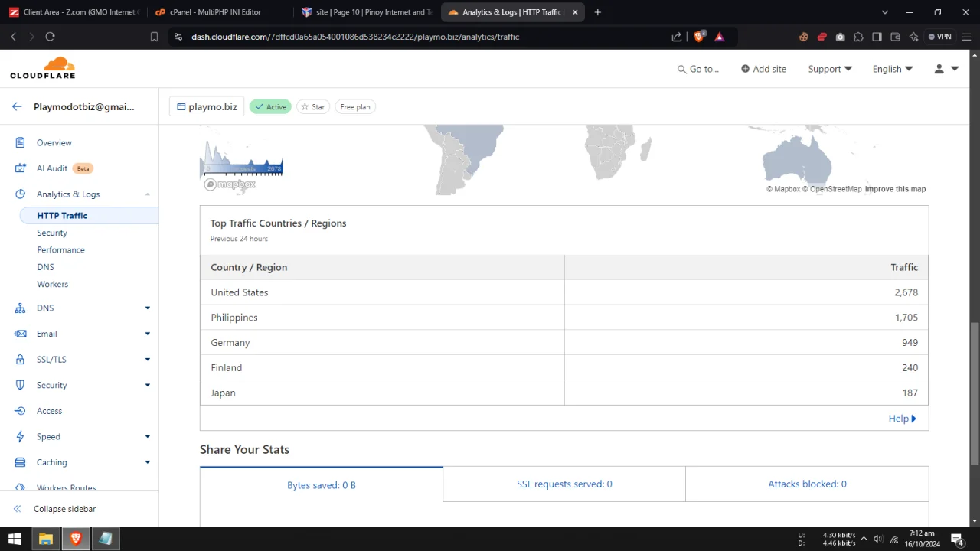This screenshot has height=551, width=980.
Task: Click the share icon in address bar
Action: [x=677, y=37]
